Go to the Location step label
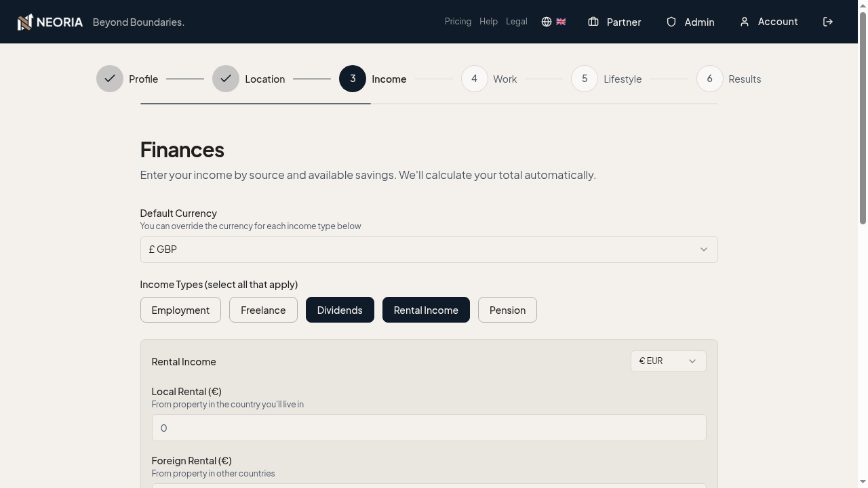 (x=265, y=79)
